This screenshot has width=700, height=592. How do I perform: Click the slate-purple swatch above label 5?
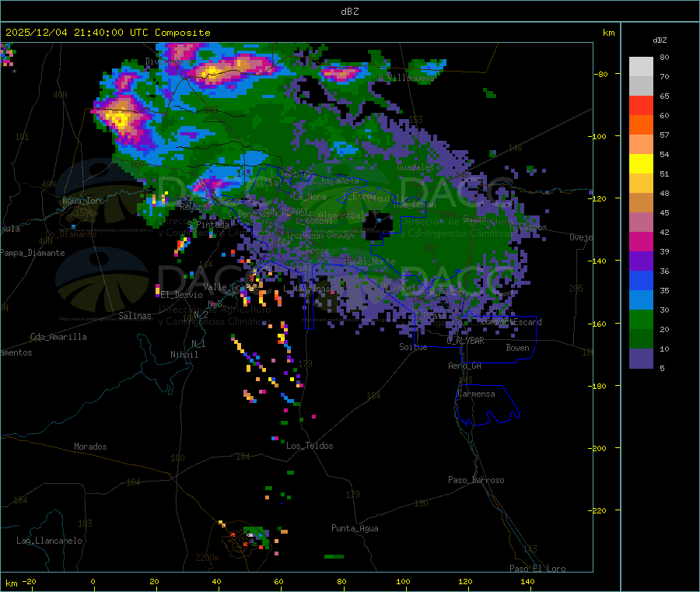641,359
